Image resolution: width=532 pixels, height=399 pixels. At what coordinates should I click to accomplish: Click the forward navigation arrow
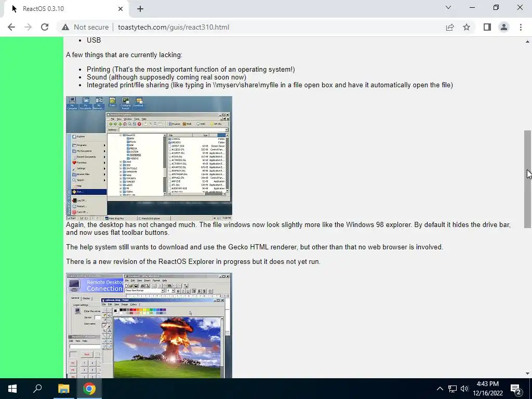(28, 27)
